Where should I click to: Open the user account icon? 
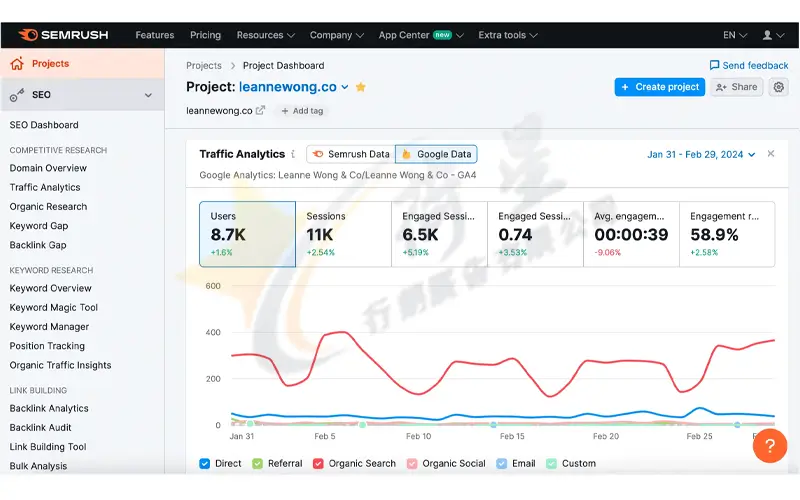[767, 35]
